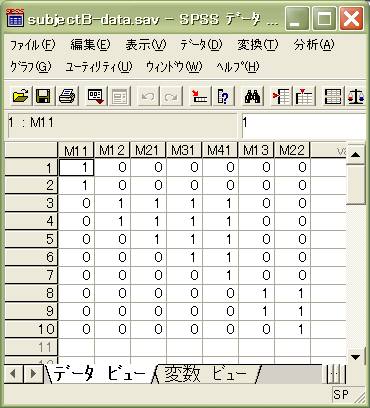This screenshot has width=370, height=408.
Task: Minimize the SPSS window
Action: (297, 19)
